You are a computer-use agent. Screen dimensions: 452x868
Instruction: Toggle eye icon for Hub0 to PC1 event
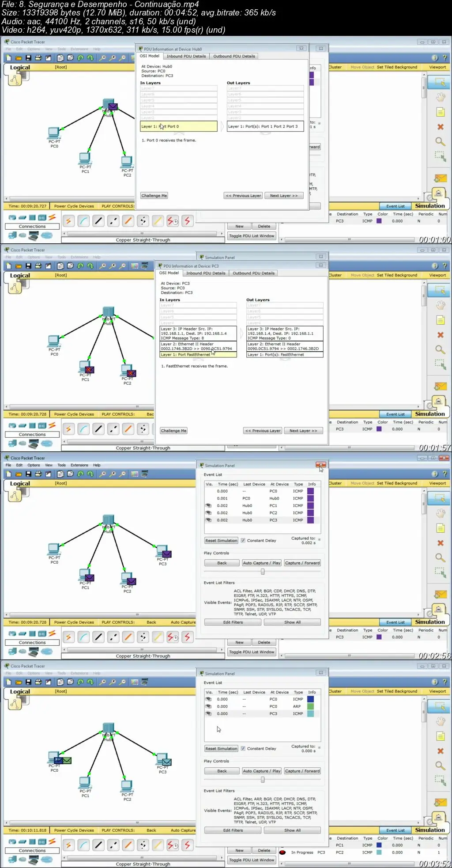208,505
